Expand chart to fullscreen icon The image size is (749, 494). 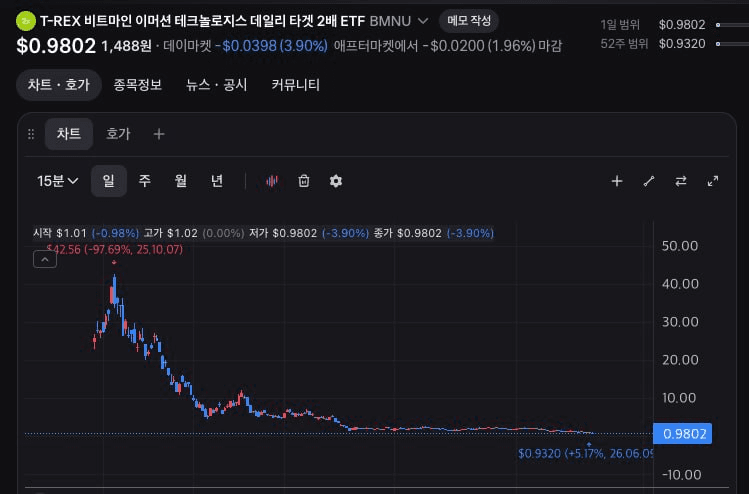[713, 181]
